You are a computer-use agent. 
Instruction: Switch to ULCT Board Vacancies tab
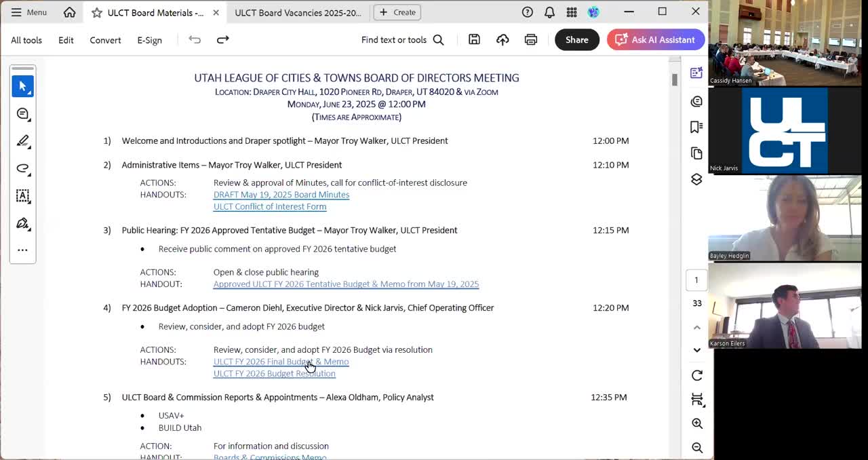(x=298, y=12)
